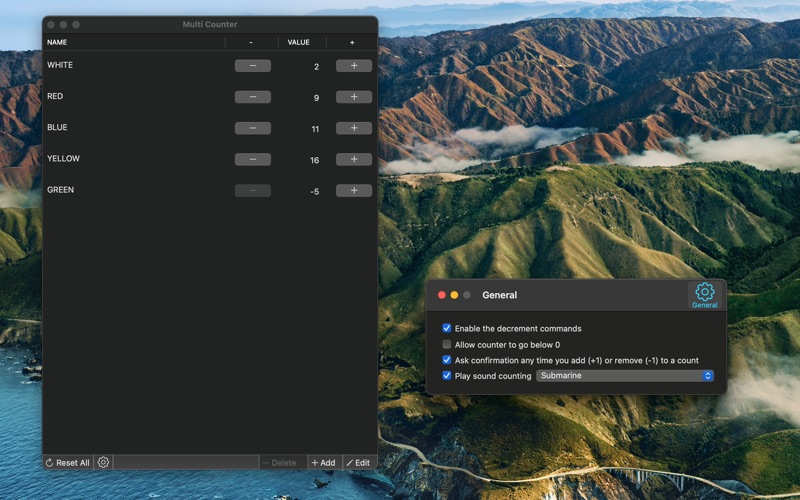Enable Allow counter to go below 0
Screen dimensions: 800x500
(447, 344)
